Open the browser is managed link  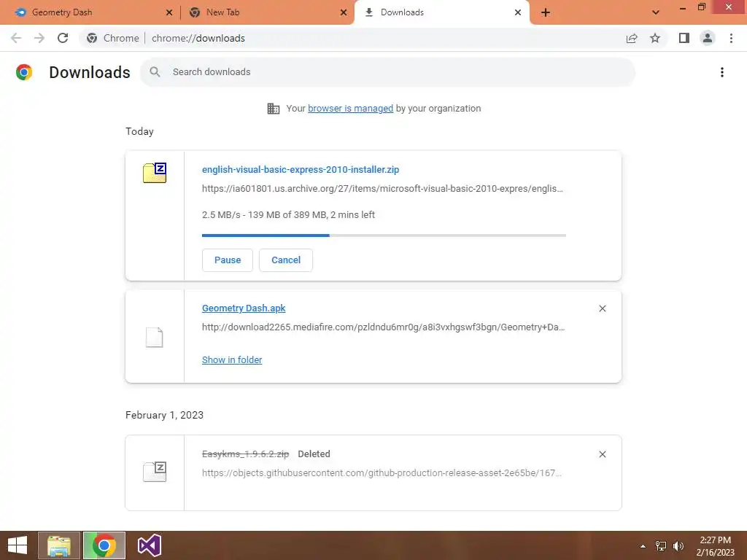(350, 109)
